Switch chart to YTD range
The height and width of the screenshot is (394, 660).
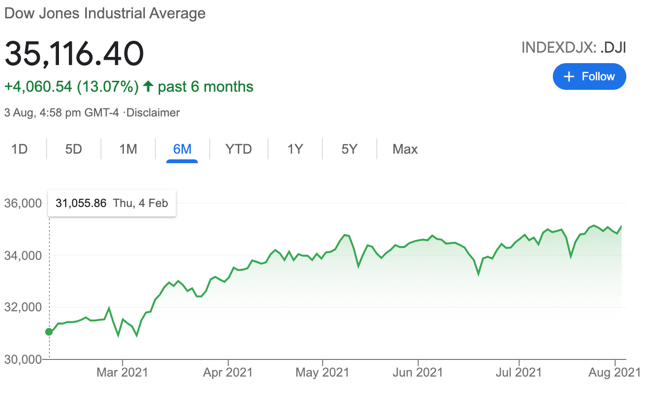click(238, 149)
